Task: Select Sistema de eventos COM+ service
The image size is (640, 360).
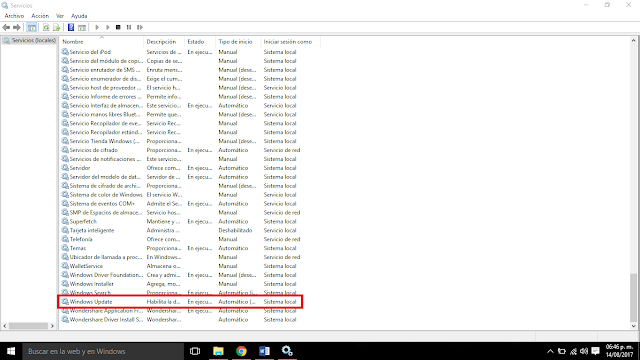Action: pos(180,203)
